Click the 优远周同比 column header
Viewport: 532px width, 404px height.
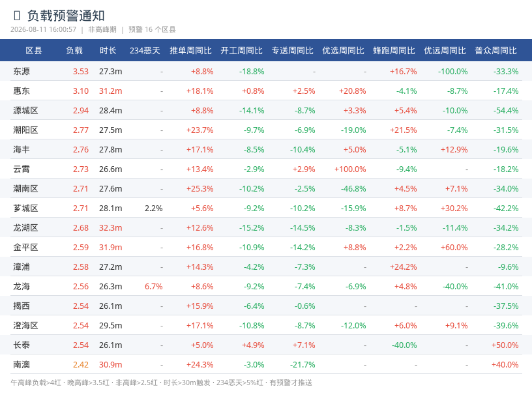coord(445,51)
